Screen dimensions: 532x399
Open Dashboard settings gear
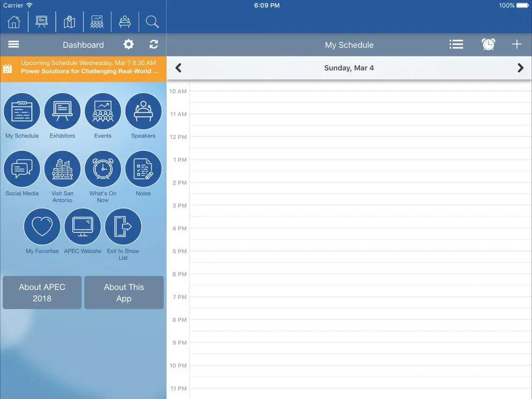tap(129, 44)
